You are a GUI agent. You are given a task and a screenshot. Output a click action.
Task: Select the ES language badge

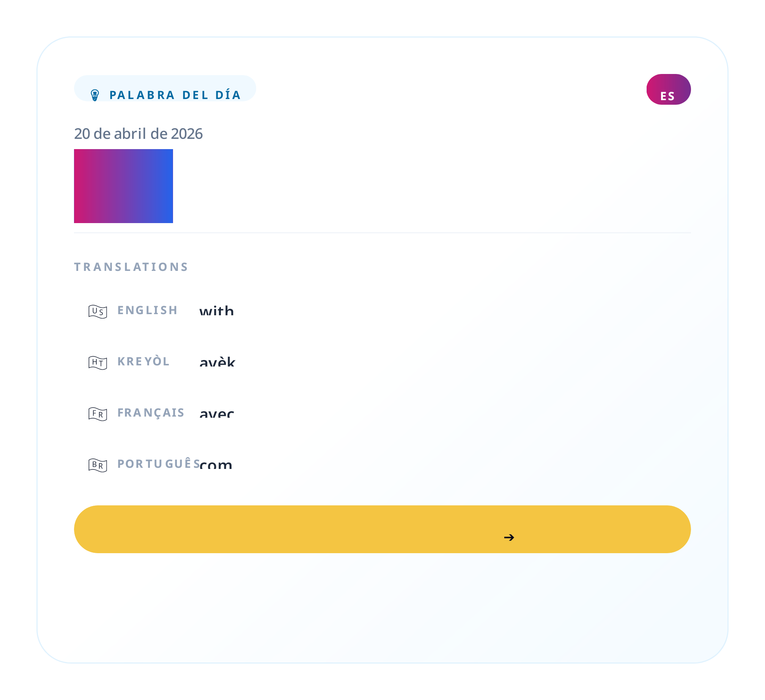tap(668, 90)
